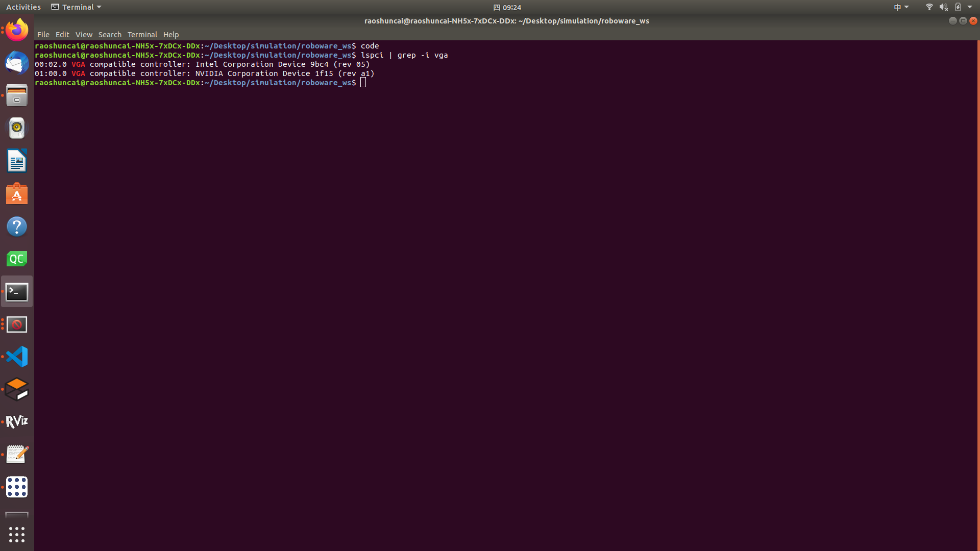The width and height of the screenshot is (980, 551).
Task: Launch LibreOffice Writer from dock
Action: tap(17, 161)
